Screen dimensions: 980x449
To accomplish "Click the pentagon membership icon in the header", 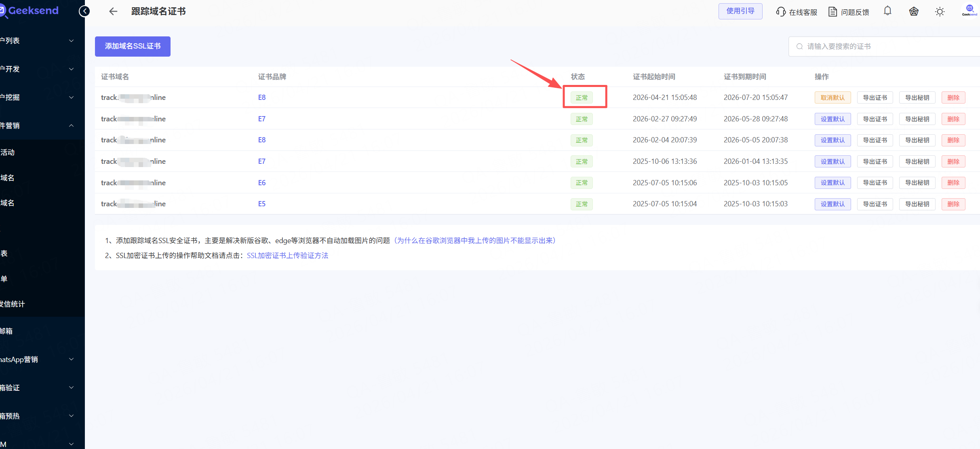I will point(914,11).
